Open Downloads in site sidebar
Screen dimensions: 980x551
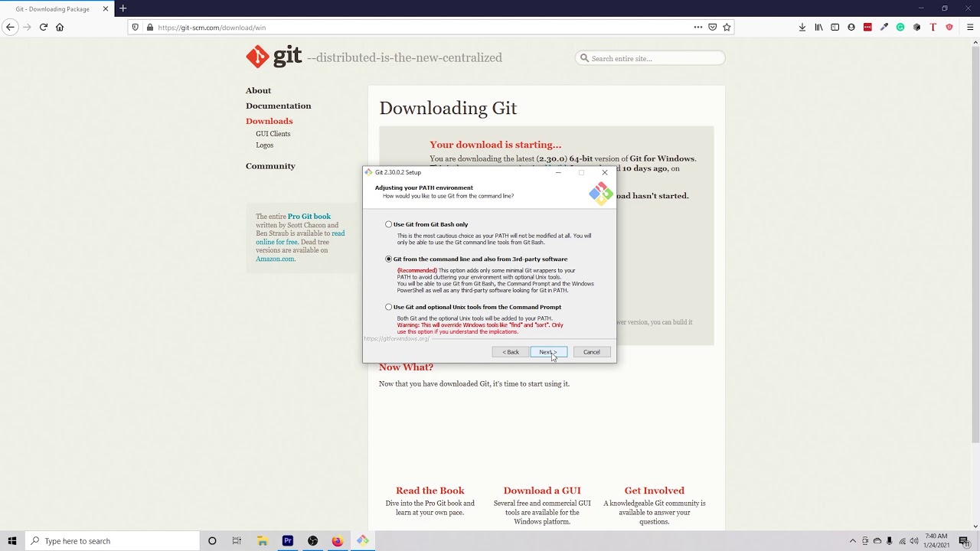coord(269,121)
